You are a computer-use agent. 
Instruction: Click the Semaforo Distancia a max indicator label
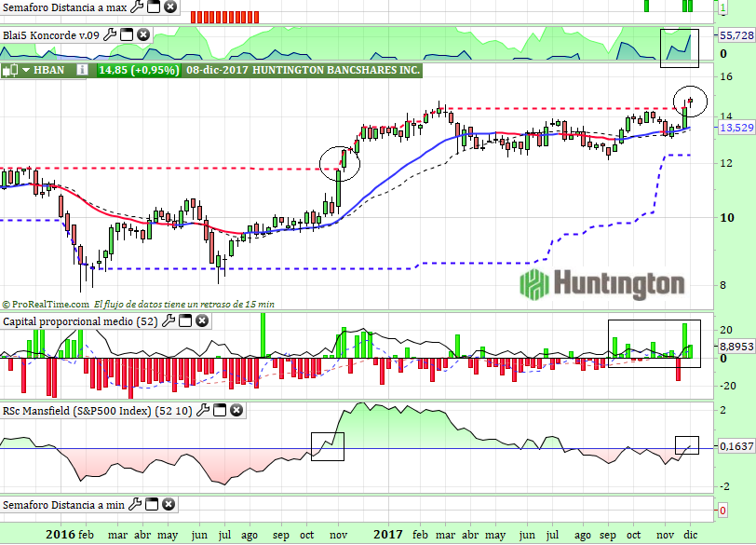click(x=64, y=7)
